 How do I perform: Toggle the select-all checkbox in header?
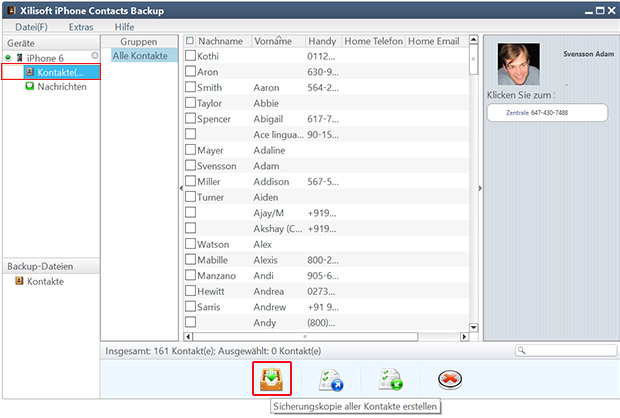pos(190,41)
